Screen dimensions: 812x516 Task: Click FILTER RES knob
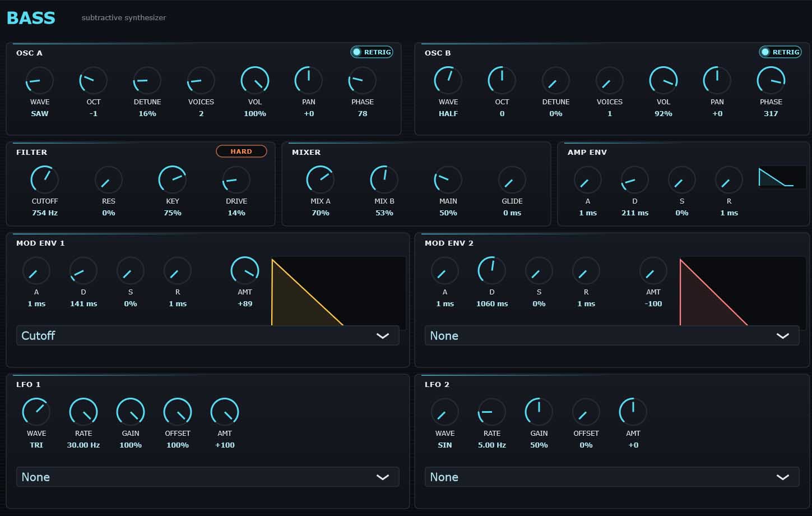109,180
